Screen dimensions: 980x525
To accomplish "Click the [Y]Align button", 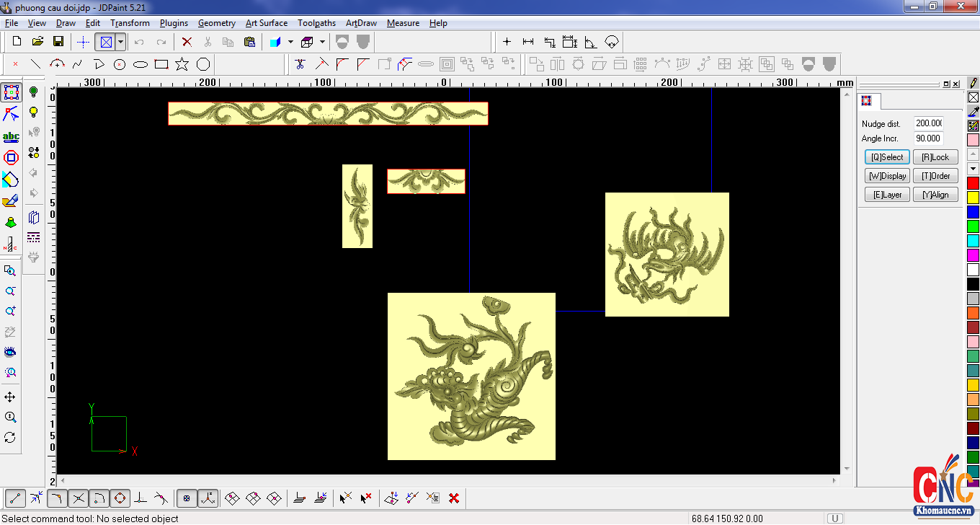I will point(935,195).
